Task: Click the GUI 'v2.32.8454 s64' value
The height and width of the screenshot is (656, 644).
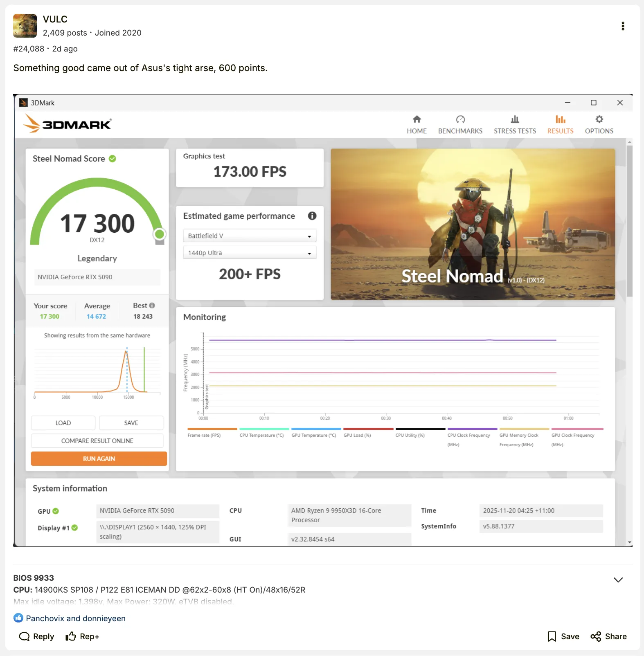Action: 349,539
